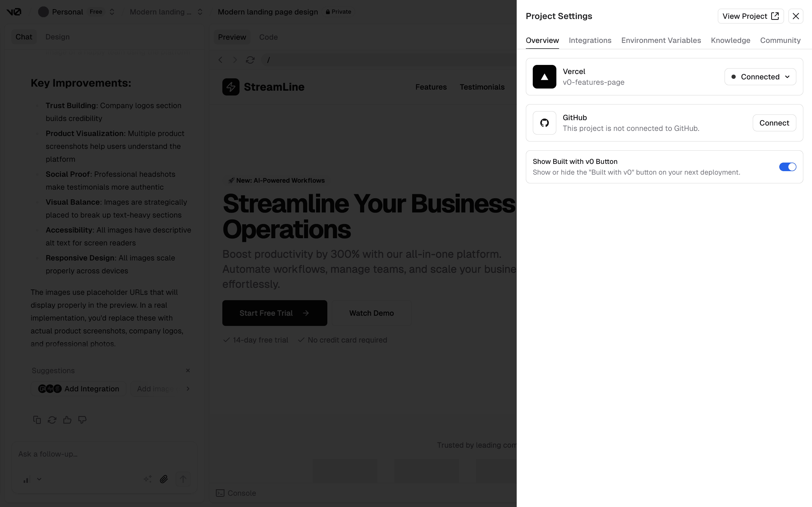Open the model selector in the chat input

pyautogui.click(x=32, y=479)
